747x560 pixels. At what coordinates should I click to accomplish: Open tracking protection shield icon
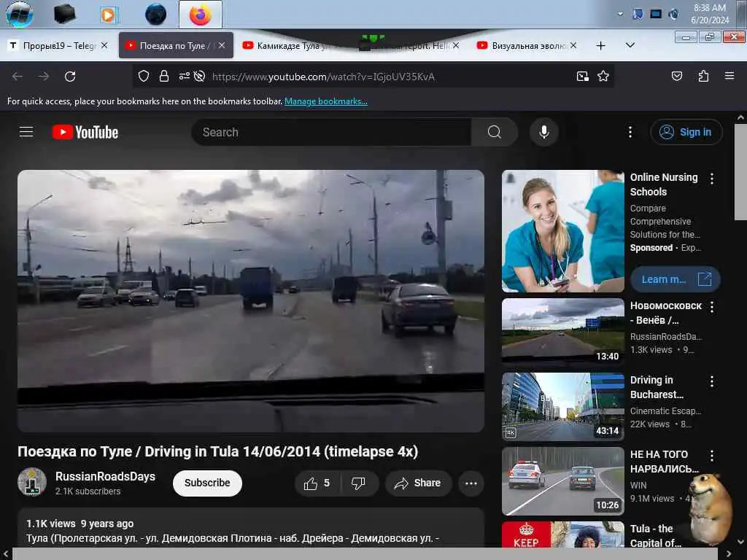coord(144,76)
